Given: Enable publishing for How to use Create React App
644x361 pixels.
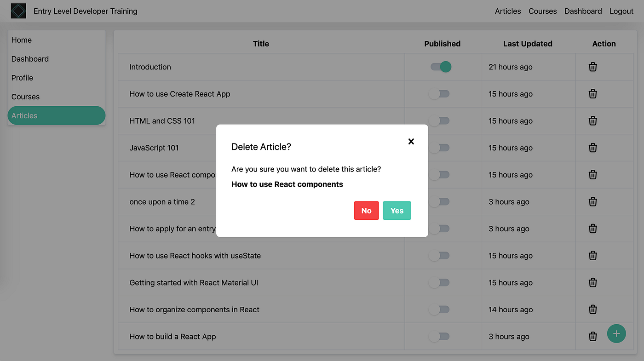Looking at the screenshot, I should [x=440, y=93].
